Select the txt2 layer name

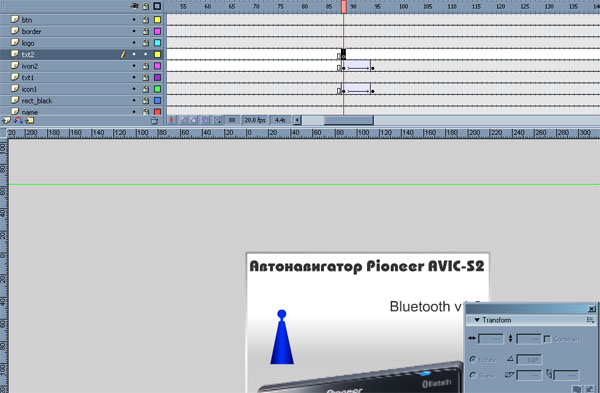click(x=28, y=55)
